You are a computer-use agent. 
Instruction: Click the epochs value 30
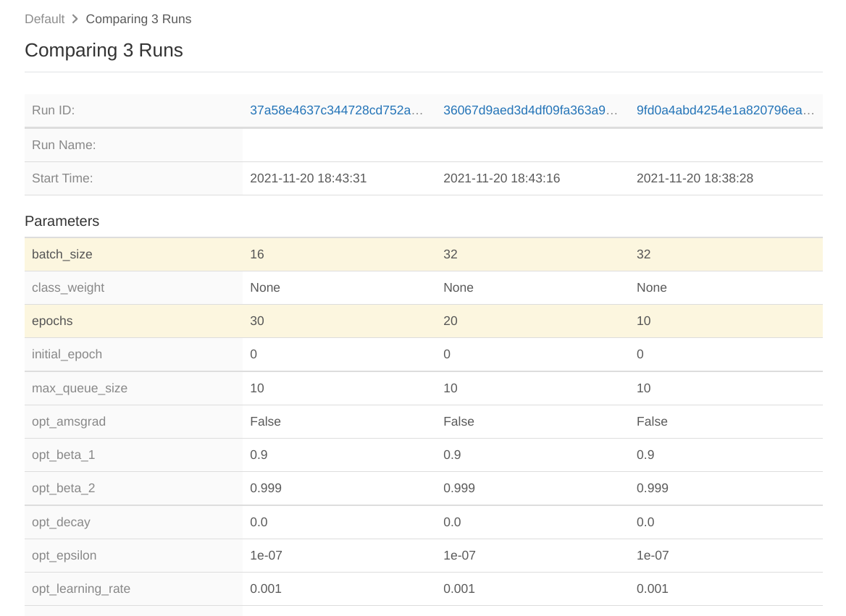pyautogui.click(x=257, y=321)
